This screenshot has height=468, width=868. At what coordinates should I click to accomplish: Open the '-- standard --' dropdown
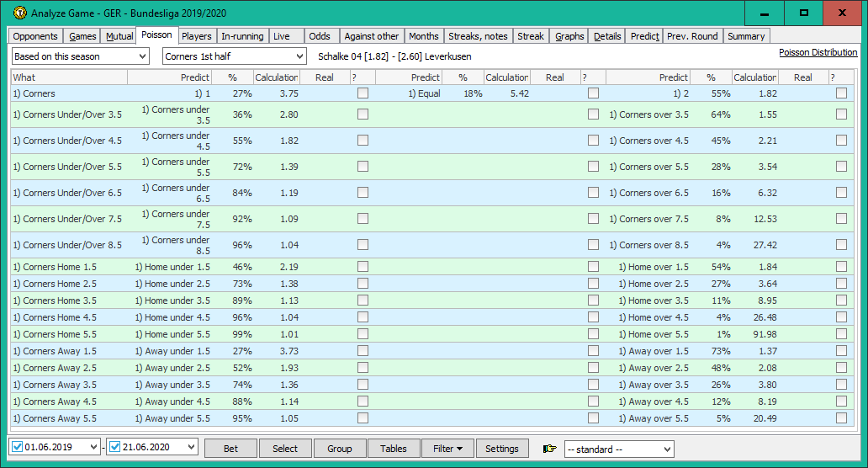click(x=618, y=449)
